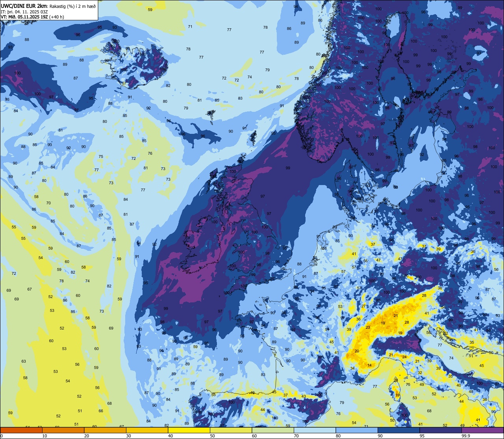
Task: Select the pale green 60–70 legend segment
Action: point(273,430)
